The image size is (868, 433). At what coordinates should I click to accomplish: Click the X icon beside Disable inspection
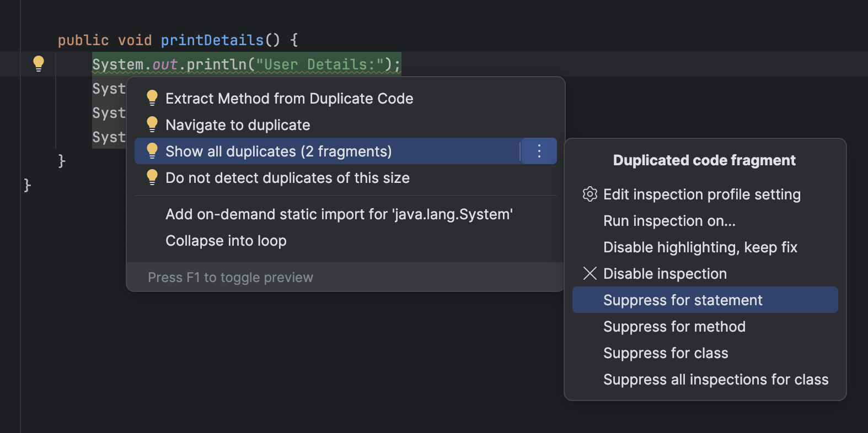(x=590, y=273)
